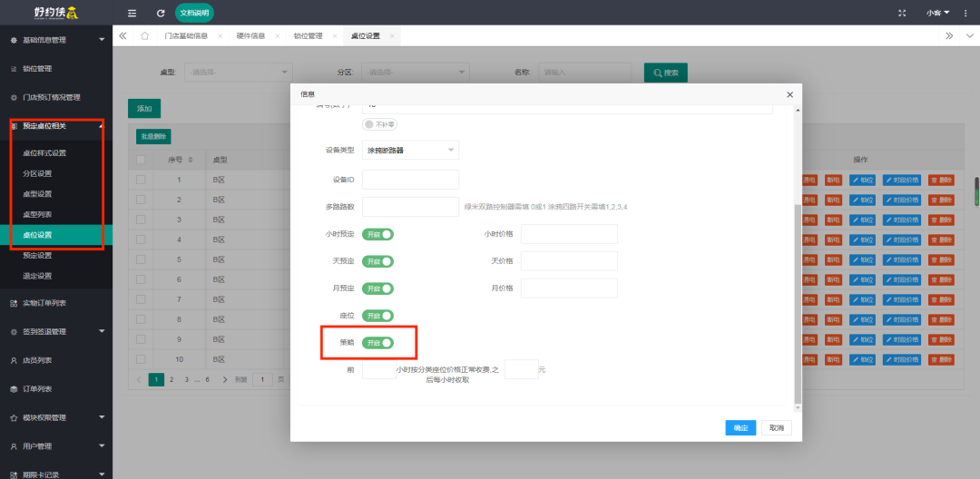Open 订单列表 in the sidebar
This screenshot has height=479, width=980.
click(37, 389)
